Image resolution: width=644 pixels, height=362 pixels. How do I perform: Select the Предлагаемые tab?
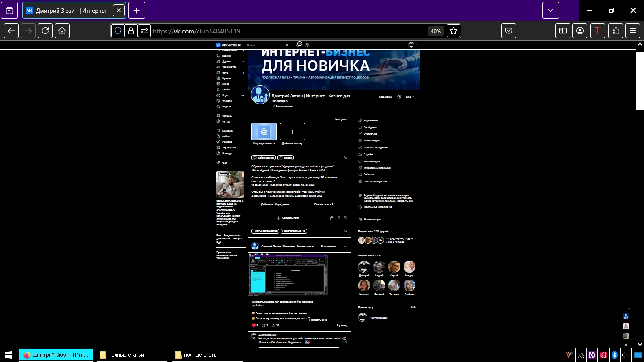294,231
